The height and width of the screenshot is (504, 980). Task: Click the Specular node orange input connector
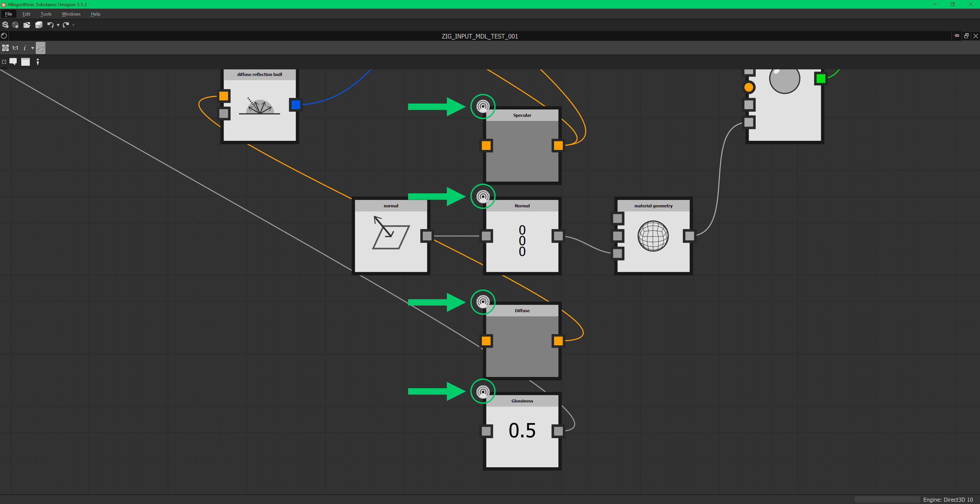[486, 146]
